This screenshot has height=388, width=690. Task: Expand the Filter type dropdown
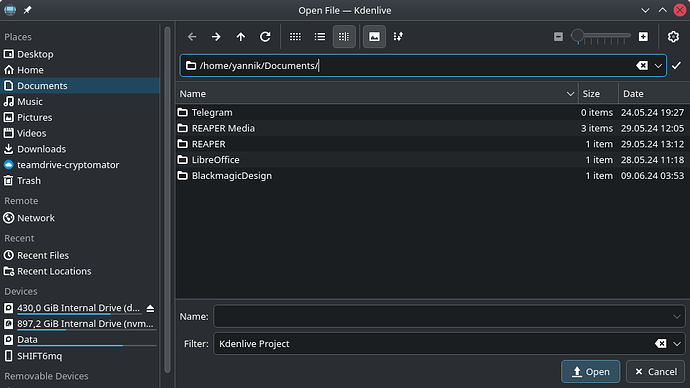[x=677, y=344]
